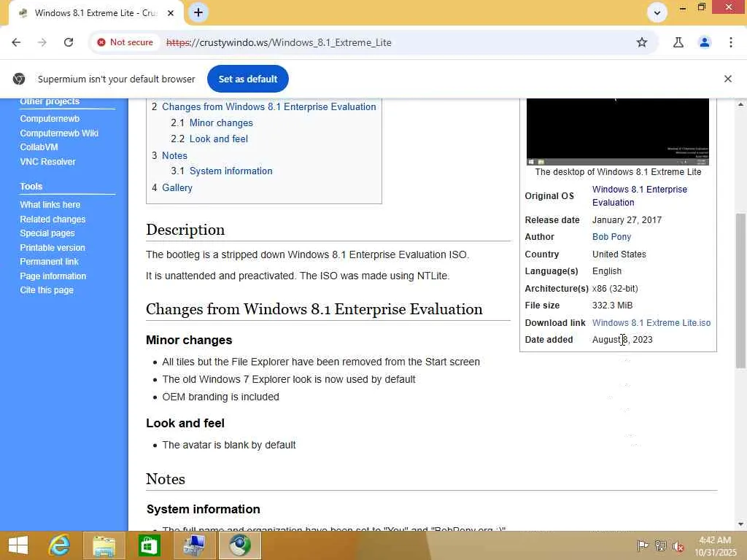Click the scrollbar down arrow
The image size is (747, 560).
740,524
